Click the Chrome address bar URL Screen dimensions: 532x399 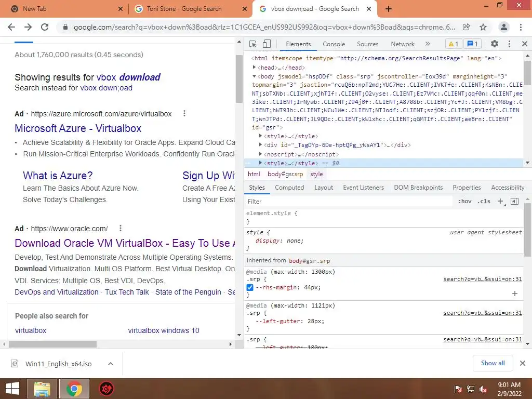click(x=264, y=27)
